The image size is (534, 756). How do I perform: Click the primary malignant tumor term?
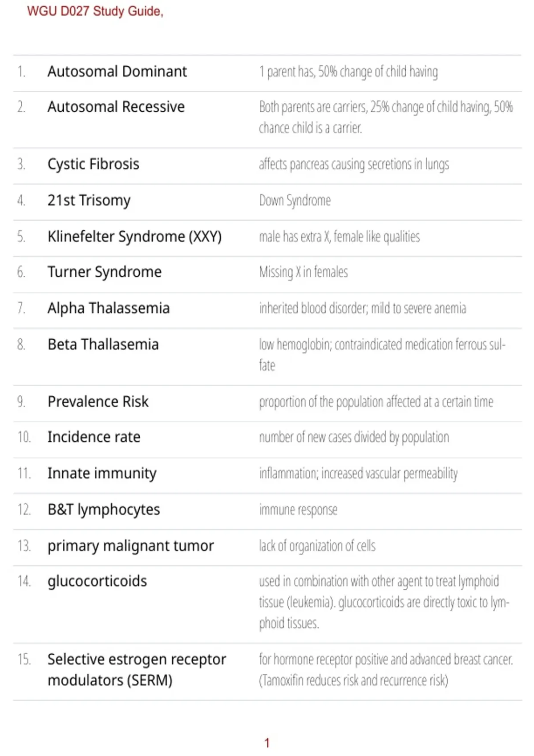(131, 546)
